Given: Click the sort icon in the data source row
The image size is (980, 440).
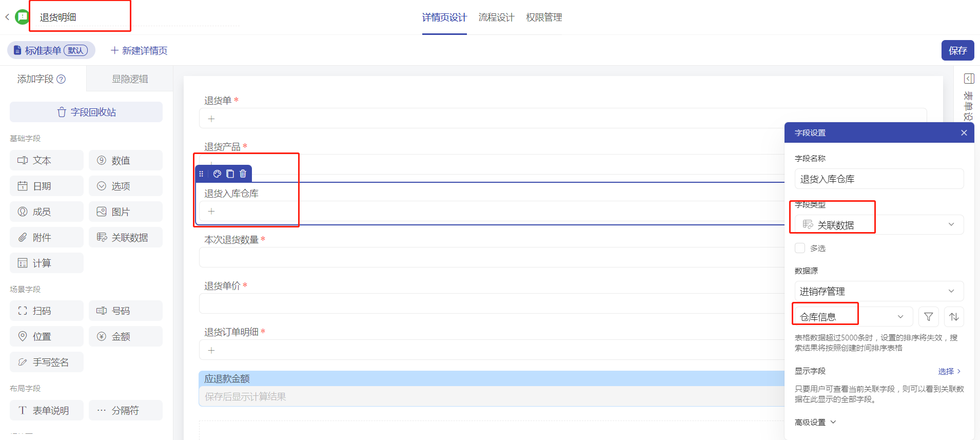Looking at the screenshot, I should tap(954, 317).
